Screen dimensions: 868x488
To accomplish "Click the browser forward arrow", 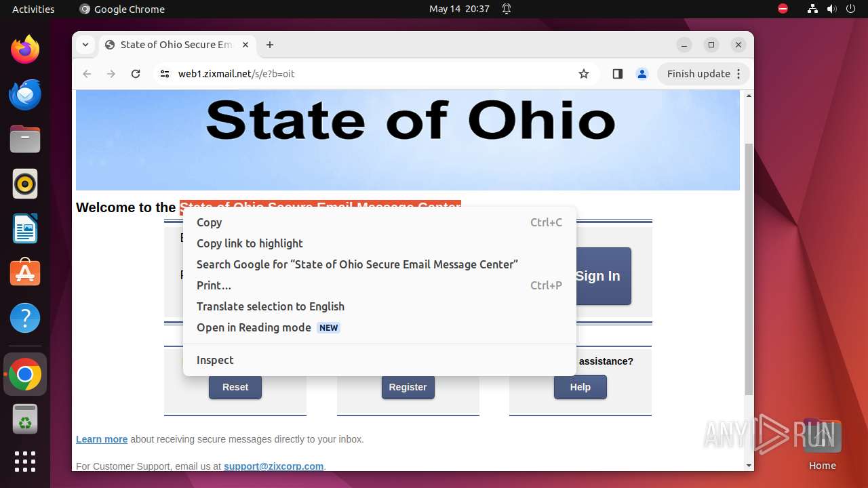I will coord(111,74).
